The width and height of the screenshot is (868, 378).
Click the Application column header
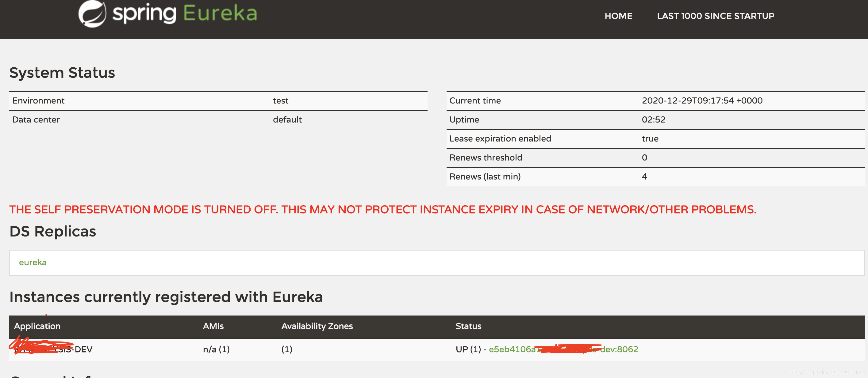click(x=37, y=326)
